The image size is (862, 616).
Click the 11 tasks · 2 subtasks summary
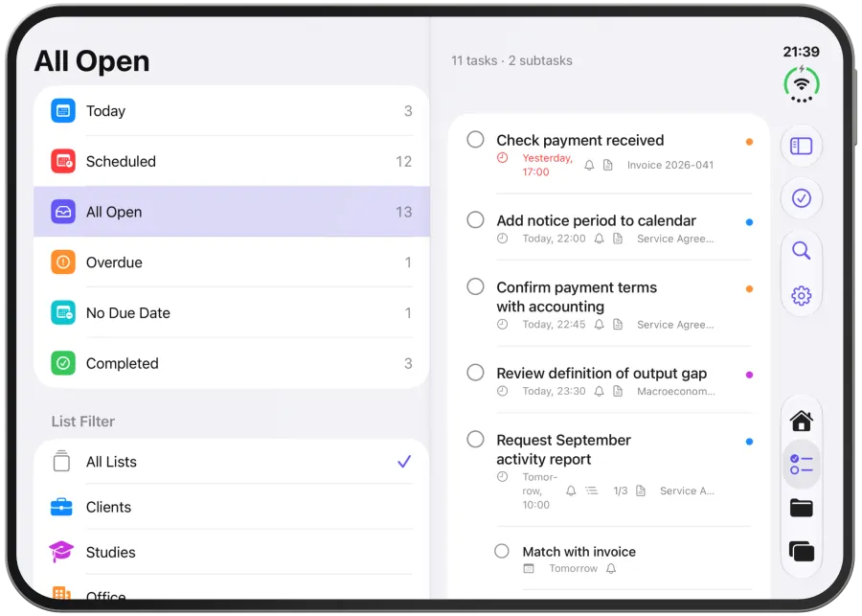pos(511,60)
